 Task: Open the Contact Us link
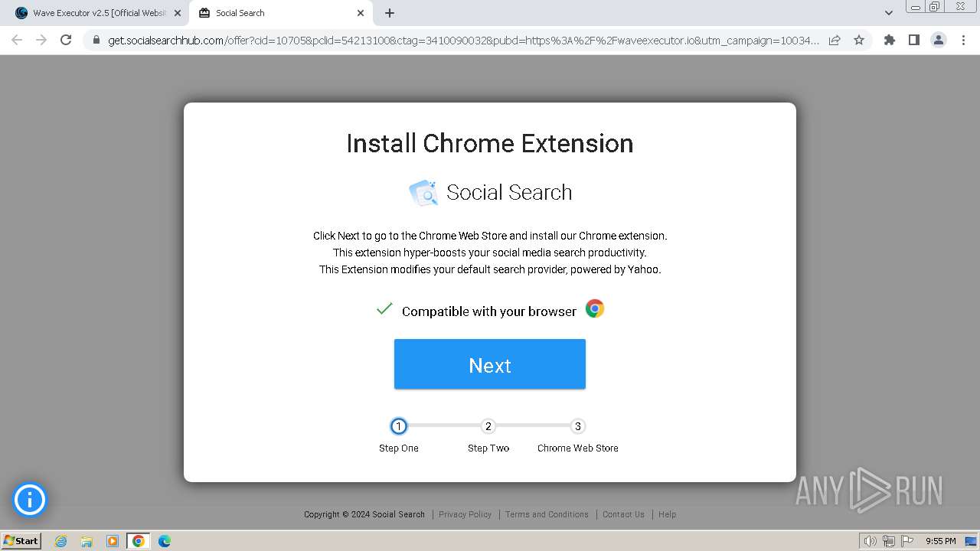(623, 514)
